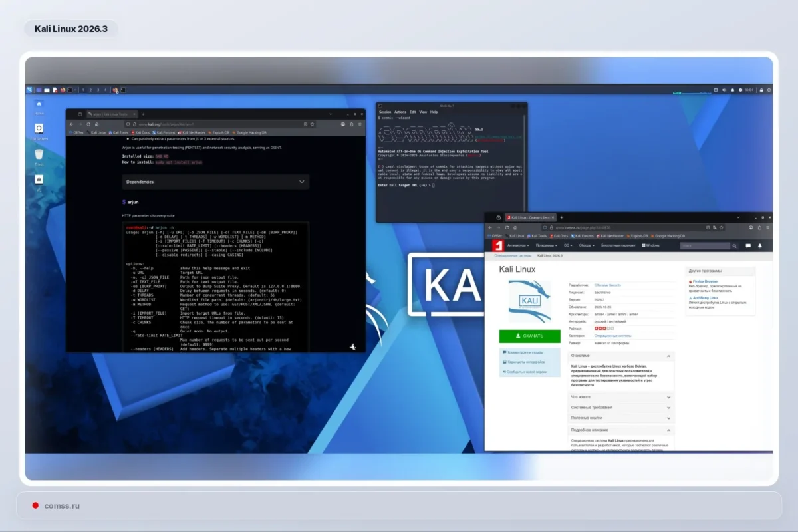Click the comss.ru site search field
798x532 pixels.
click(x=705, y=246)
